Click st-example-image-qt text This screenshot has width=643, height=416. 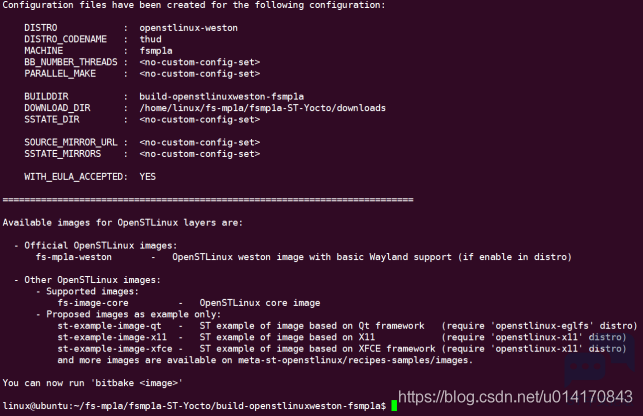(109, 326)
